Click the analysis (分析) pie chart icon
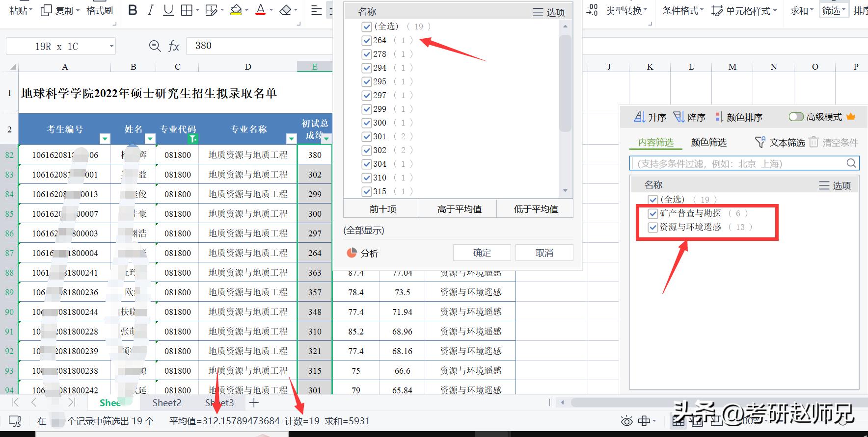This screenshot has width=868, height=437. pos(352,253)
